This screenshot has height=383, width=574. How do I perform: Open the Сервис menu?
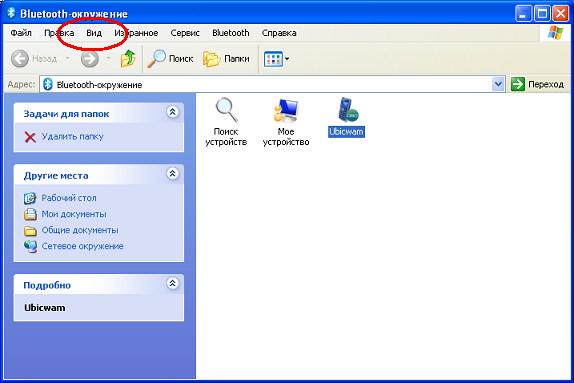(185, 33)
